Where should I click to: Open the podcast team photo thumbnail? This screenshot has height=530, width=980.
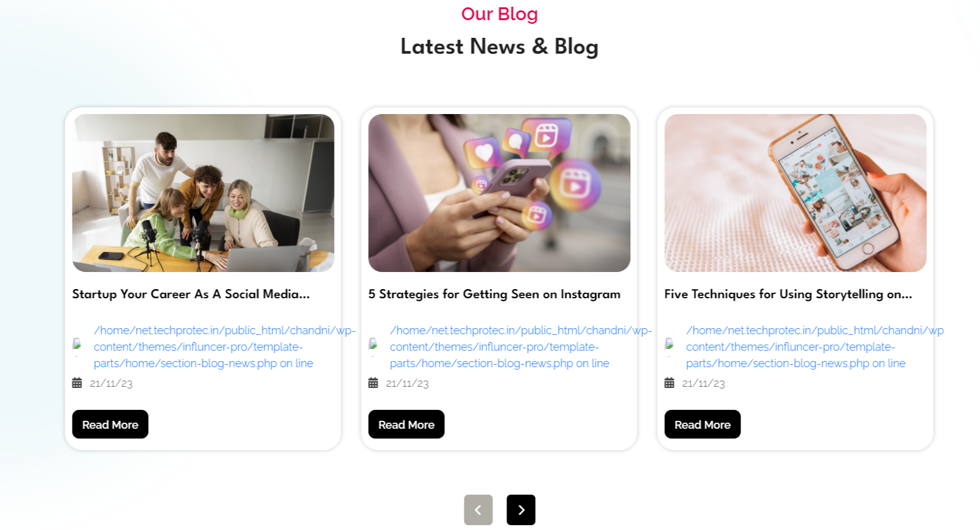click(203, 193)
